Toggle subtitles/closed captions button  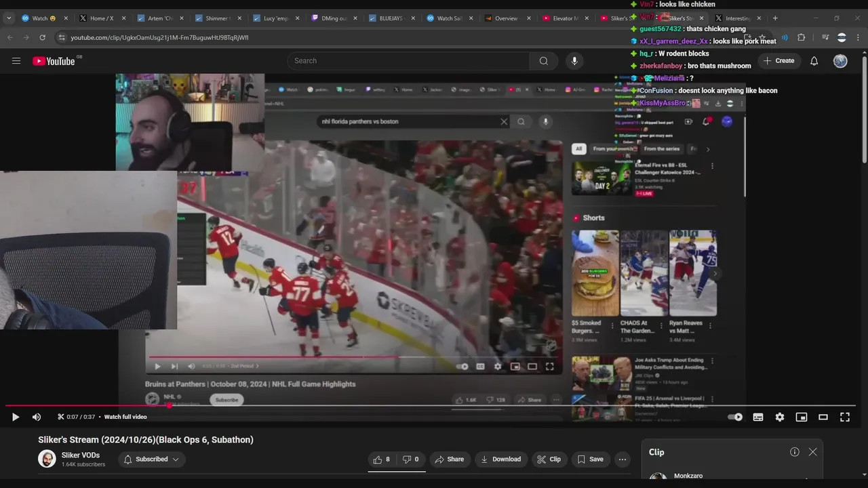[x=758, y=417]
